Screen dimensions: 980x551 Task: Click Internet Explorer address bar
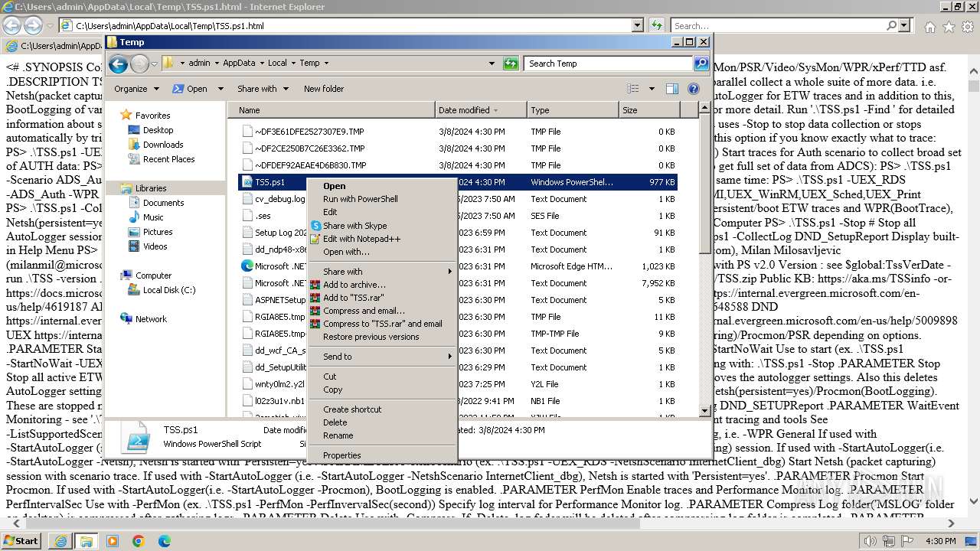352,25
